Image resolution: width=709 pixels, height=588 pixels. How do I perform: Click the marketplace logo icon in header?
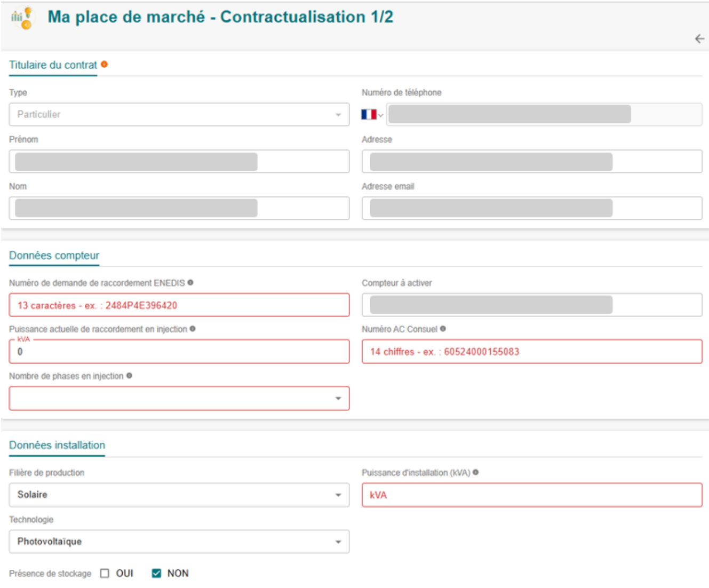[22, 18]
